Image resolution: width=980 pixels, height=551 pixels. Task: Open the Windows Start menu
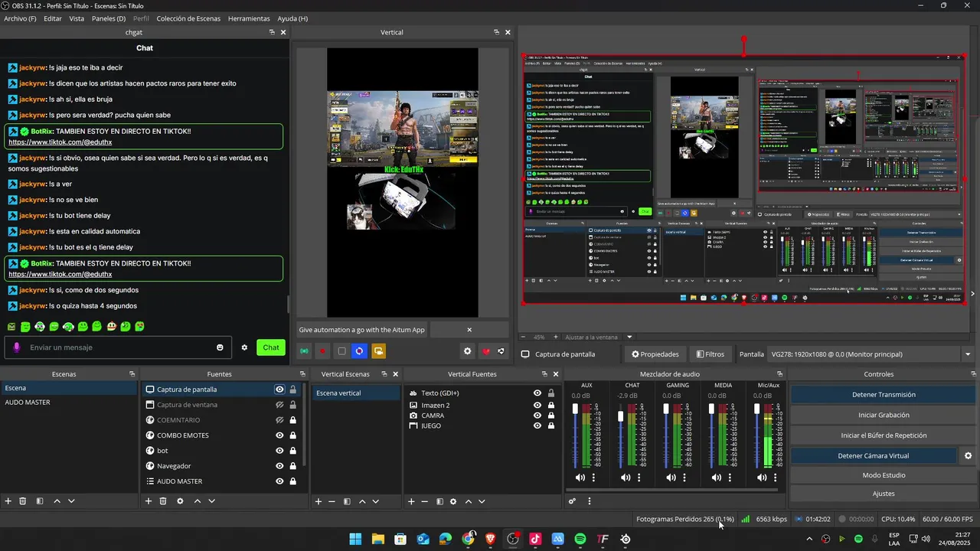(355, 539)
